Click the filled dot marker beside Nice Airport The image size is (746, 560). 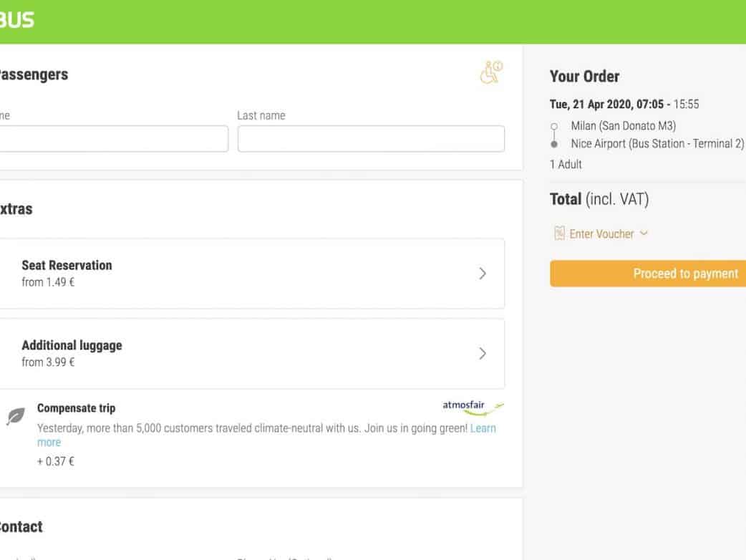[x=554, y=144]
